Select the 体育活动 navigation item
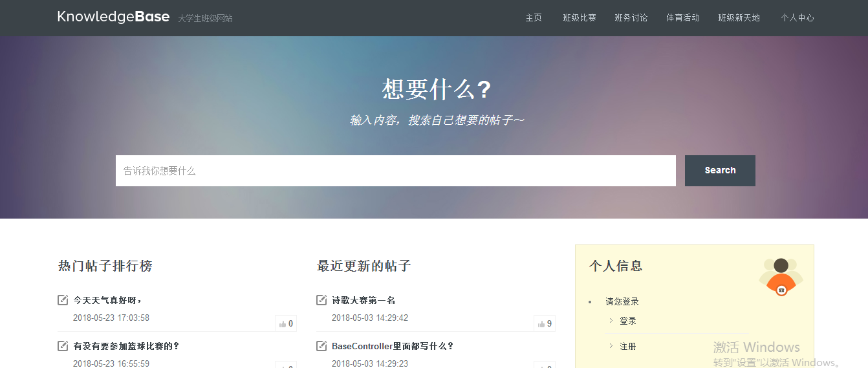Screen dimensions: 868x368 (683, 18)
